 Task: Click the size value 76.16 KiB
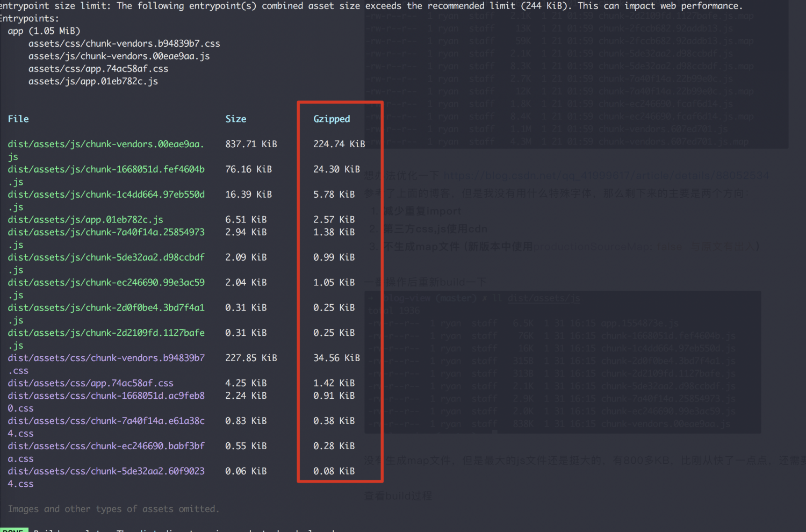[x=248, y=169]
